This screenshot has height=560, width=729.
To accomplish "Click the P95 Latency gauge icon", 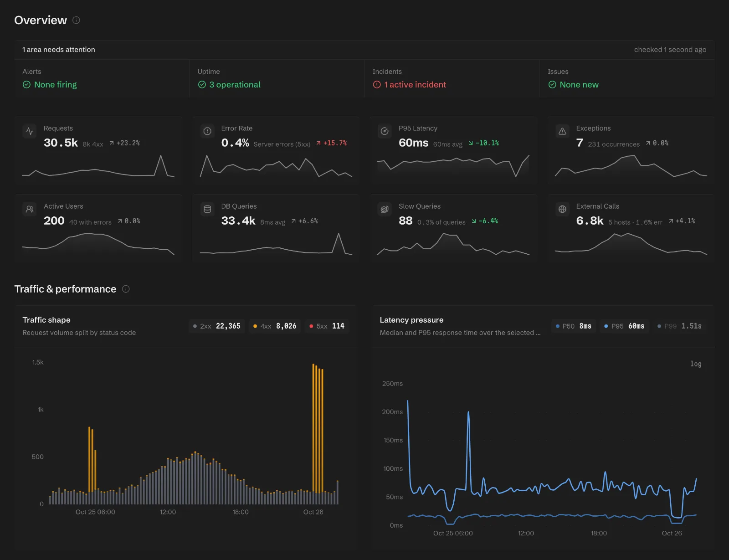I will click(x=385, y=131).
